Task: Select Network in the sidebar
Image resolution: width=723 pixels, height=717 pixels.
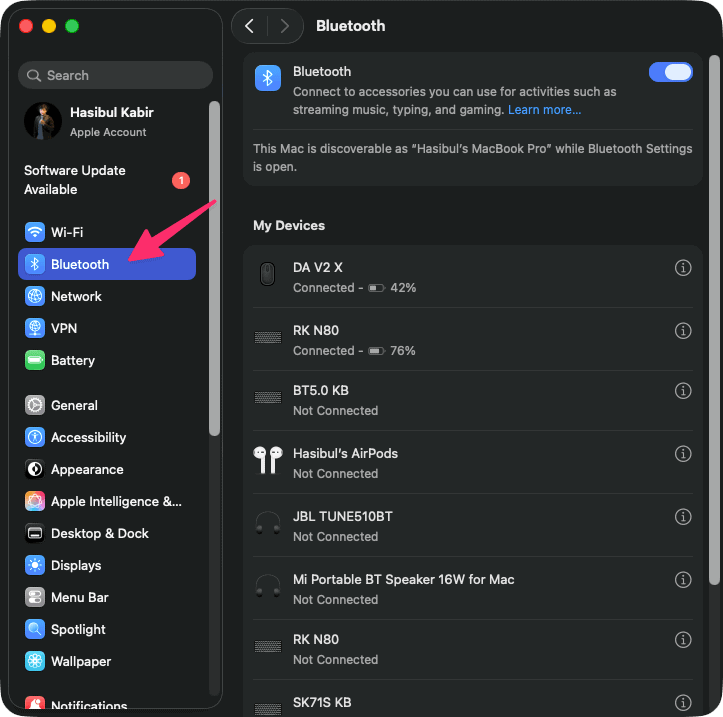Action: point(107,296)
